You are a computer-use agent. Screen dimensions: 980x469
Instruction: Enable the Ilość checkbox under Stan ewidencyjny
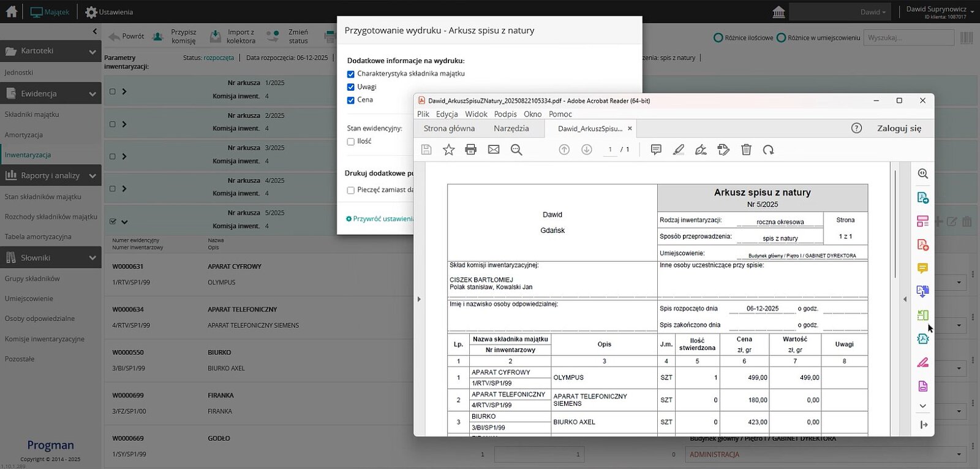pos(351,142)
